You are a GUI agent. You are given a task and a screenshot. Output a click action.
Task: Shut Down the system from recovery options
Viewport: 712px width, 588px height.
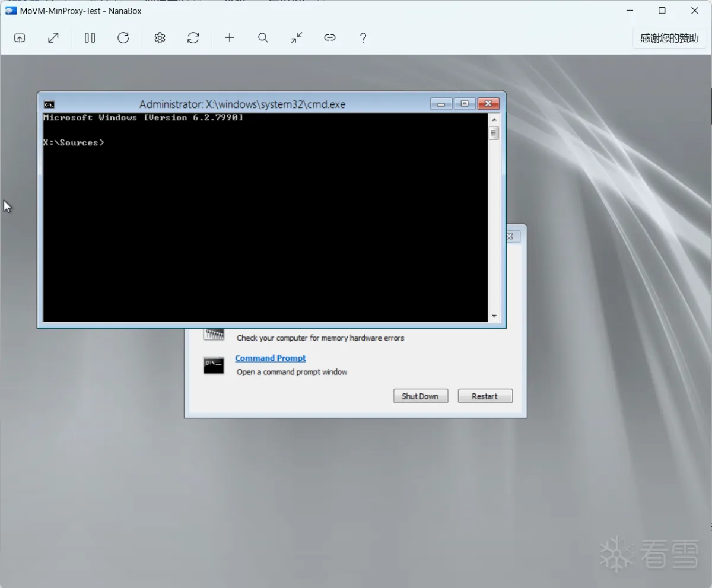click(421, 396)
